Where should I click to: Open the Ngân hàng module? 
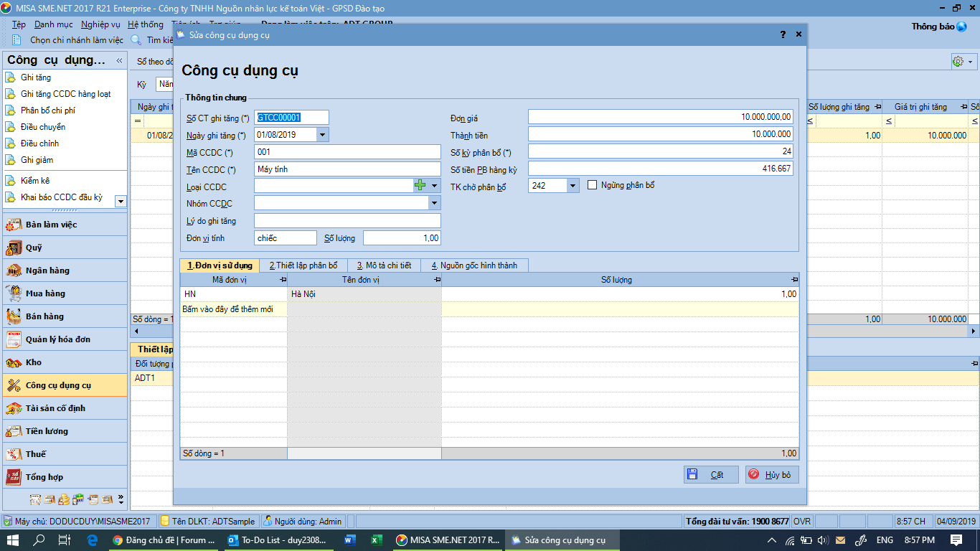47,270
